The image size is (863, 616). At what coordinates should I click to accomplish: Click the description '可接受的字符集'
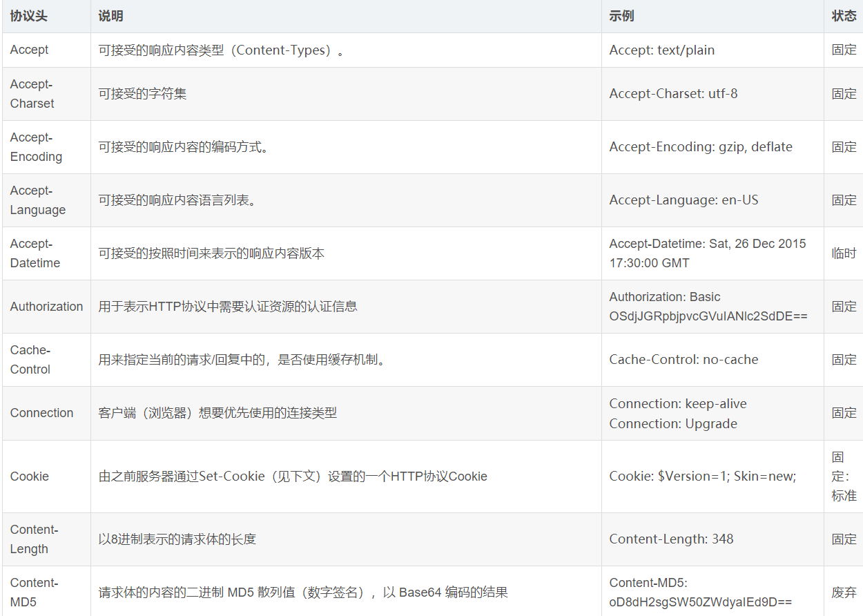click(142, 94)
